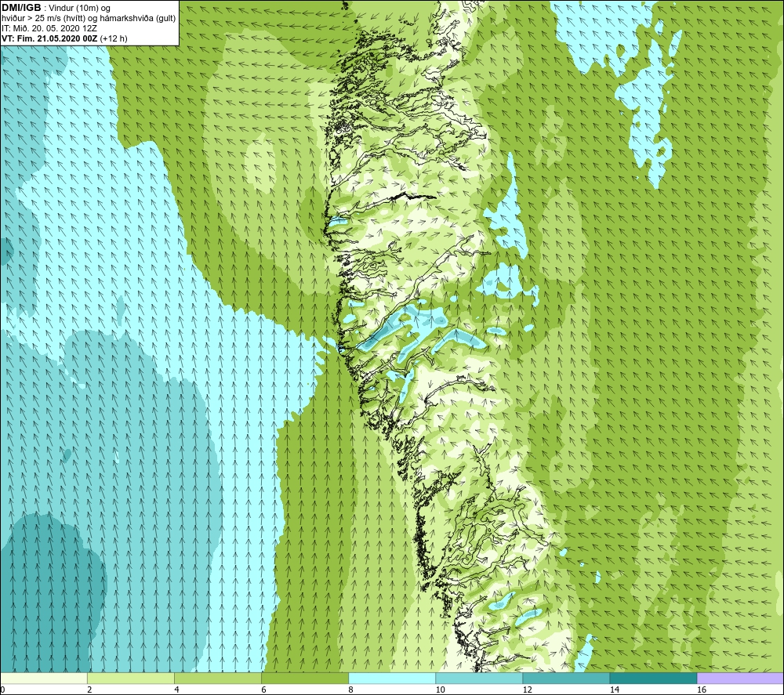The image size is (784, 695).
Task: Click the 'VT: Fim. 21.05.2020 00Z' line
Action: (64, 38)
